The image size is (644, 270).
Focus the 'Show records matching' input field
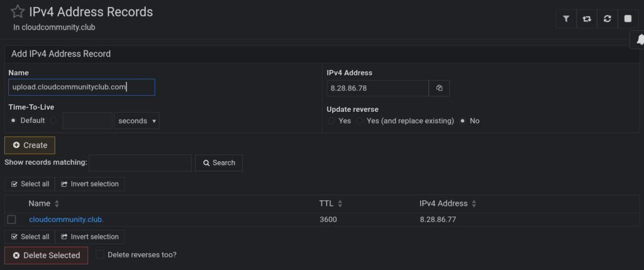tap(140, 163)
